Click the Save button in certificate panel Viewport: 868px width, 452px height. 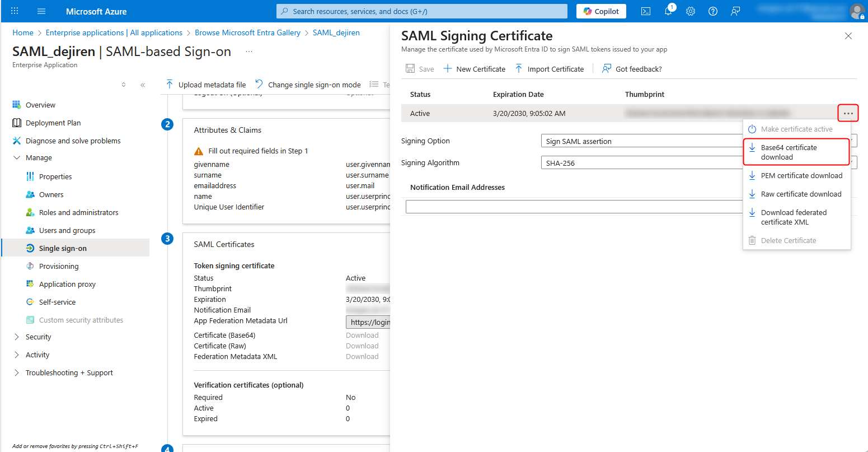coord(420,69)
